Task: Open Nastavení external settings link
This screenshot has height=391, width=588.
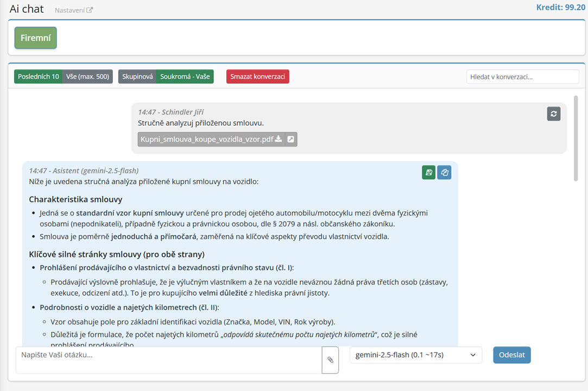Action: 74,10
